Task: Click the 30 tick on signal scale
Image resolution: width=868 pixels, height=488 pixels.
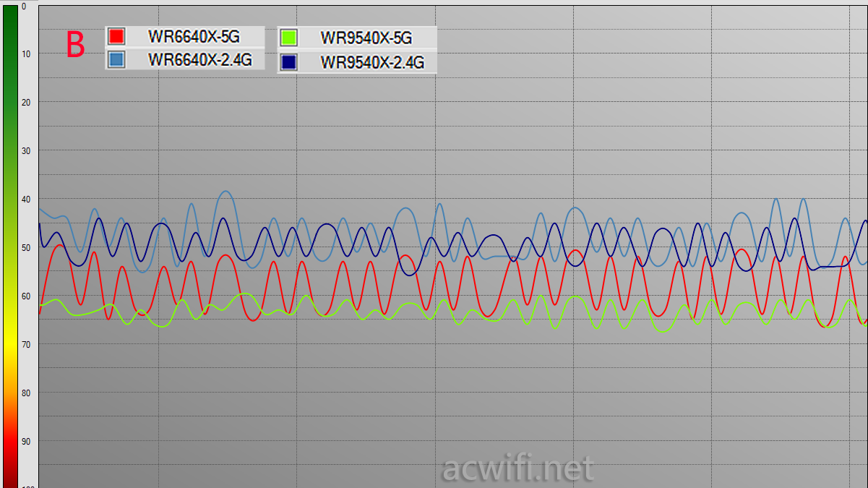Action: click(x=26, y=151)
